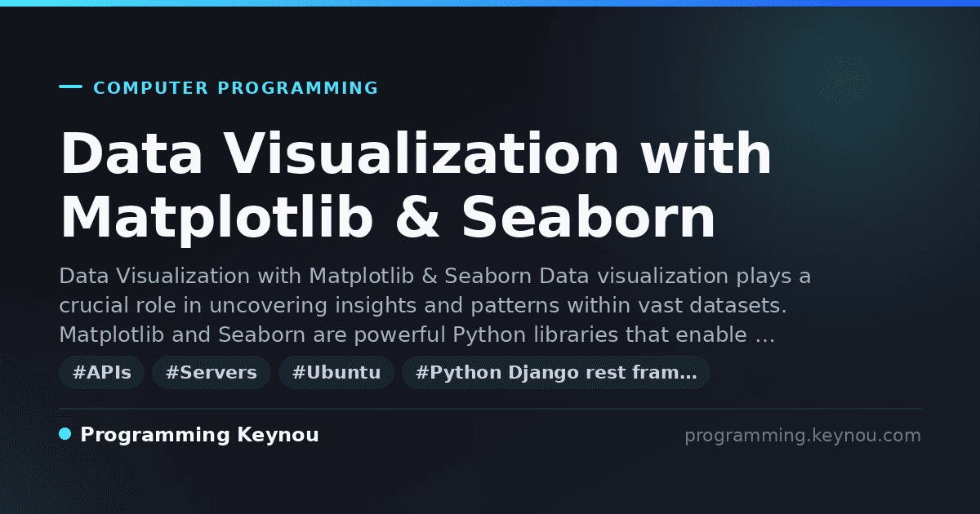
Task: Select the #Python Django rest fram… tag
Action: pos(556,373)
